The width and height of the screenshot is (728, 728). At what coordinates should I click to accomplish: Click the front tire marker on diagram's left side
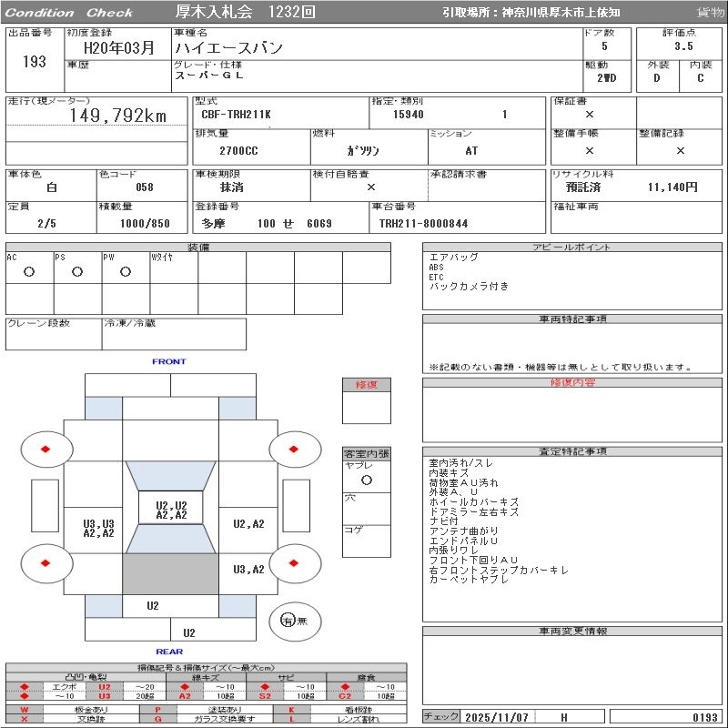click(x=45, y=450)
